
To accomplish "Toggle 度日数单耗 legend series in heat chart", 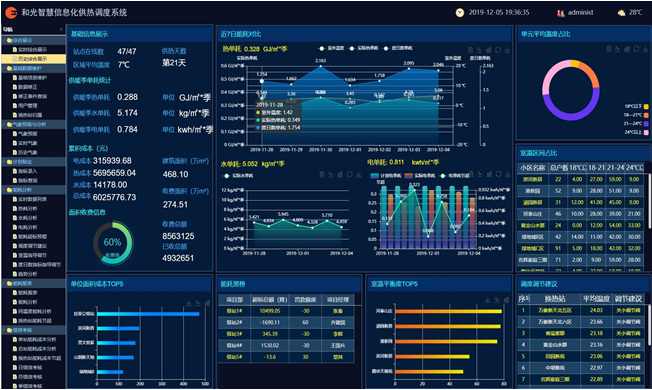I will [x=398, y=48].
